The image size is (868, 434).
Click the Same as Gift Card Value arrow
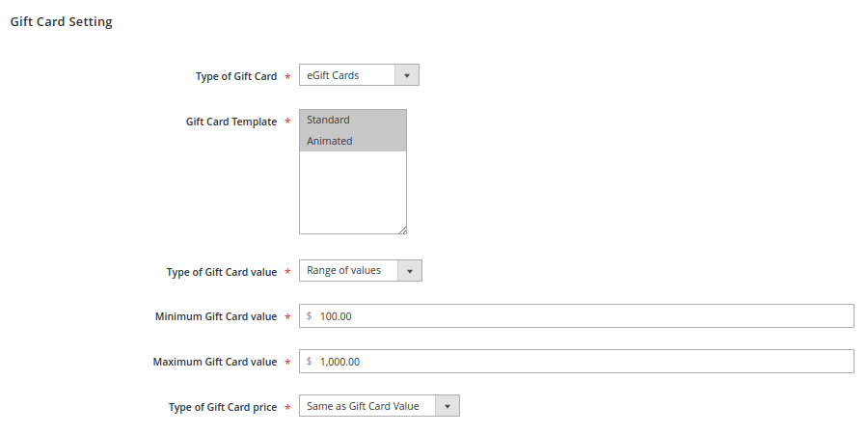(447, 406)
